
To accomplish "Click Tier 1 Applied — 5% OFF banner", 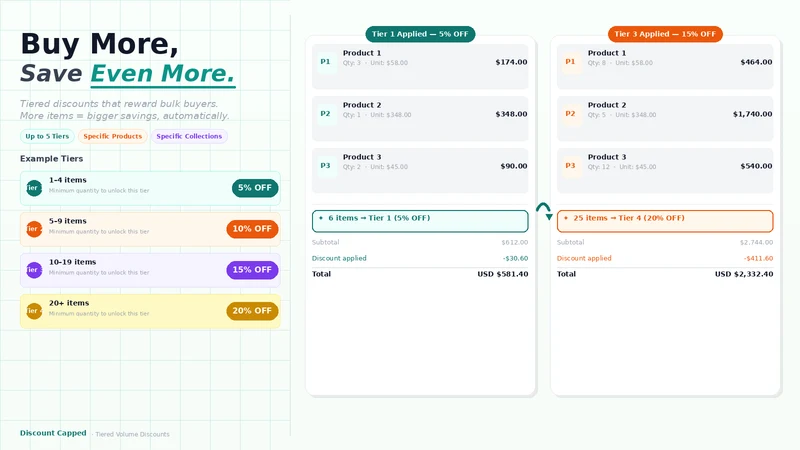I will point(420,34).
